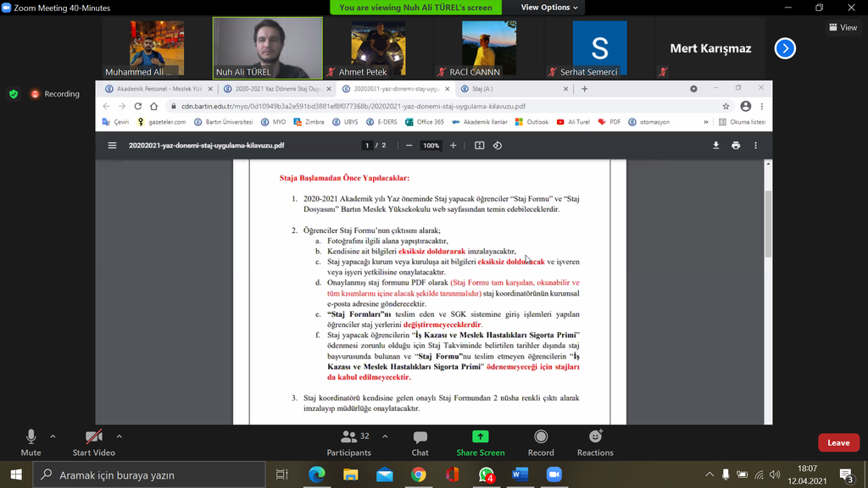Click the green Share Screen button

tap(480, 442)
